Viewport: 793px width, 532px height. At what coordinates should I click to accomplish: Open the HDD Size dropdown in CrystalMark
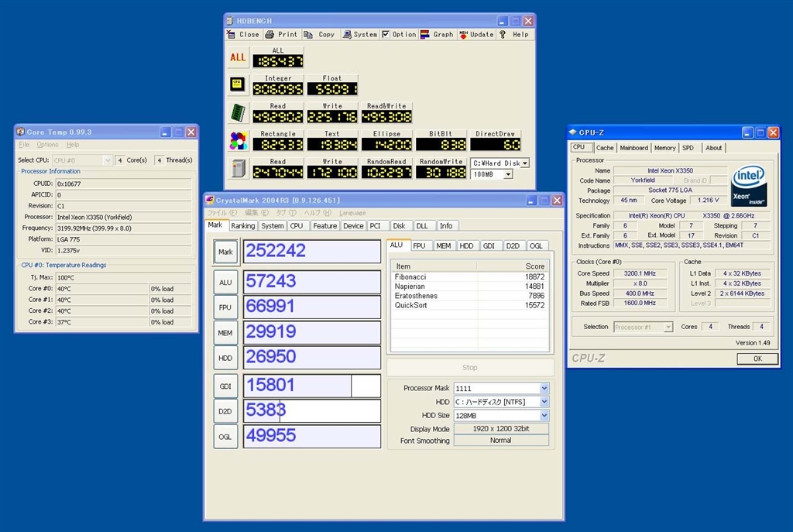coord(544,416)
